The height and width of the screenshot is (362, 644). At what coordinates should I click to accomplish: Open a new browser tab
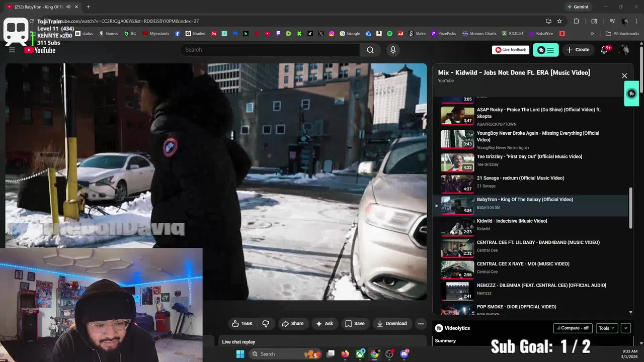[88, 7]
